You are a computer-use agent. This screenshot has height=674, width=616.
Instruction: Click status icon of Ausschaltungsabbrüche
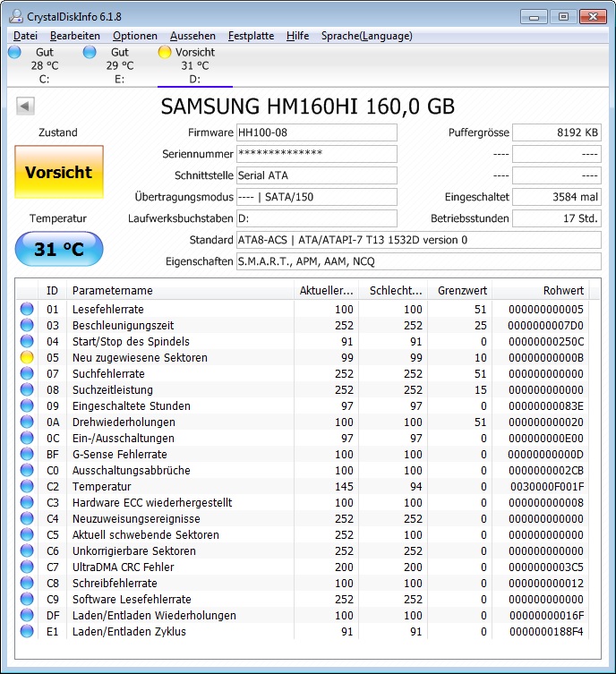(x=27, y=470)
